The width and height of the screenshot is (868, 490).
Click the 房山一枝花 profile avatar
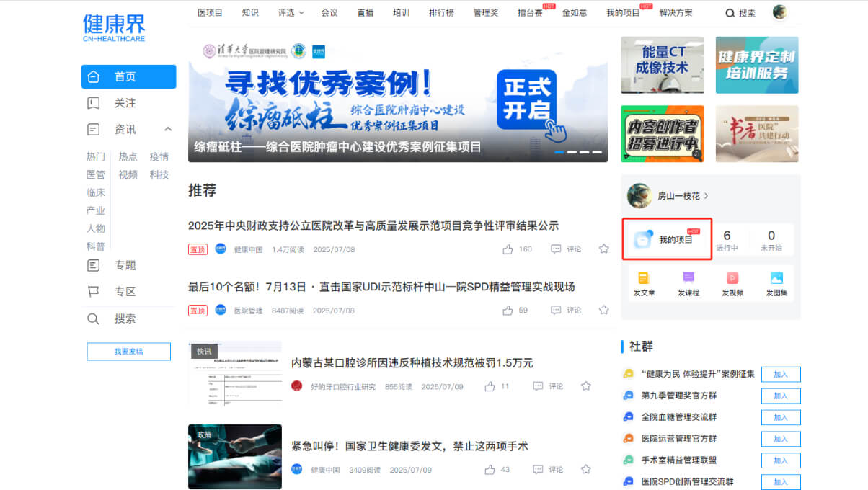tap(639, 195)
